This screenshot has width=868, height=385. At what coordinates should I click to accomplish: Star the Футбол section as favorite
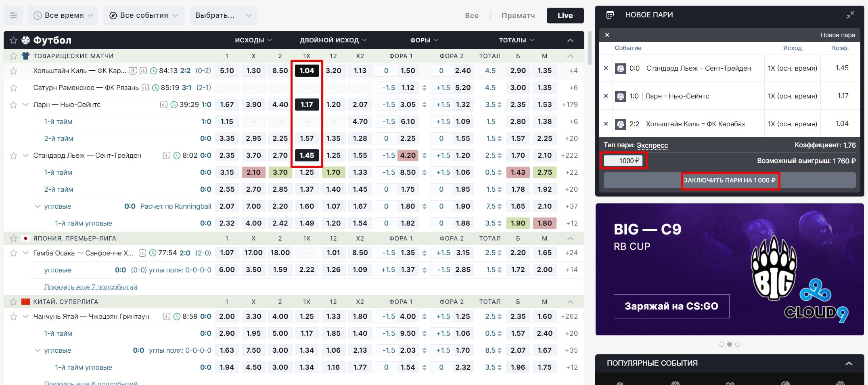(13, 40)
